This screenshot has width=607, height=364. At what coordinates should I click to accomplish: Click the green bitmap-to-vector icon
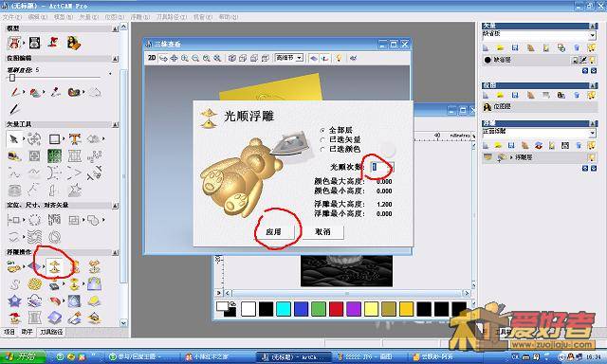(x=54, y=155)
